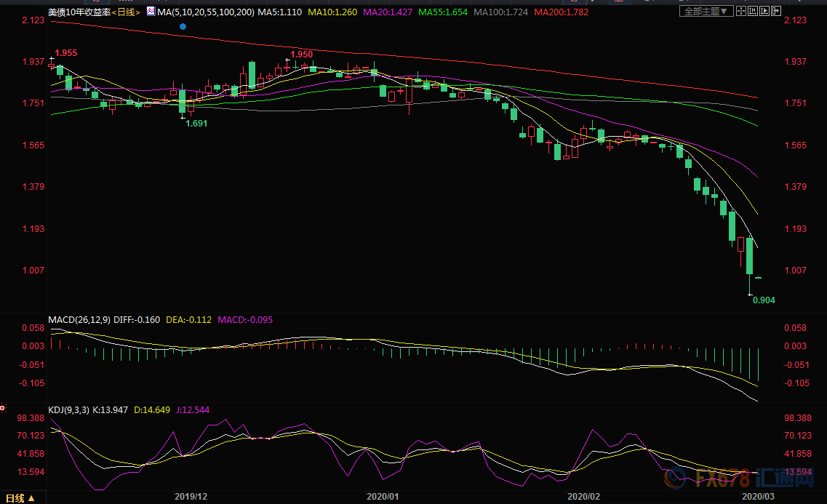827x504 pixels.
Task: Click the 美债10年收益率 chart title
Action: tap(79, 12)
